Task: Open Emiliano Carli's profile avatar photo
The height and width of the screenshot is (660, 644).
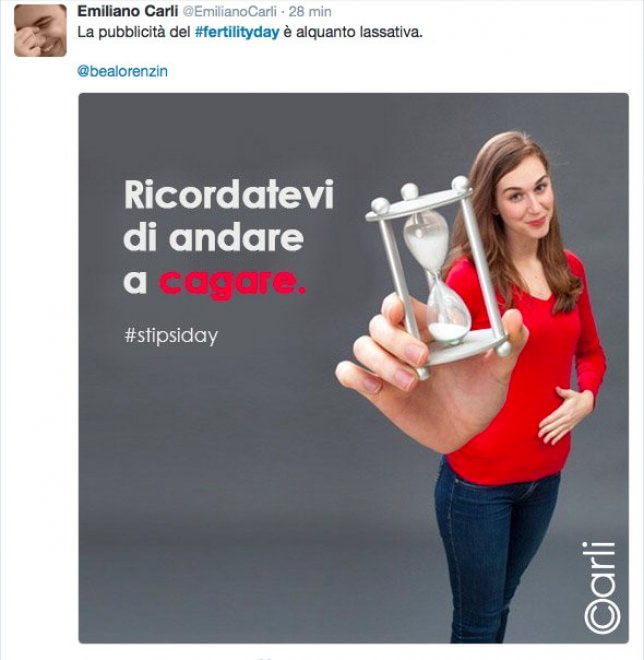Action: pos(40,30)
